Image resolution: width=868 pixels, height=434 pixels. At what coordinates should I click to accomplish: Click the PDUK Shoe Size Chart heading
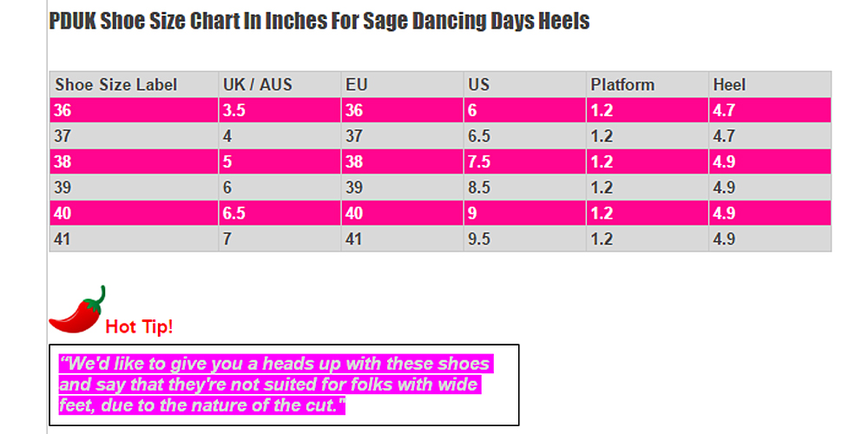319,21
